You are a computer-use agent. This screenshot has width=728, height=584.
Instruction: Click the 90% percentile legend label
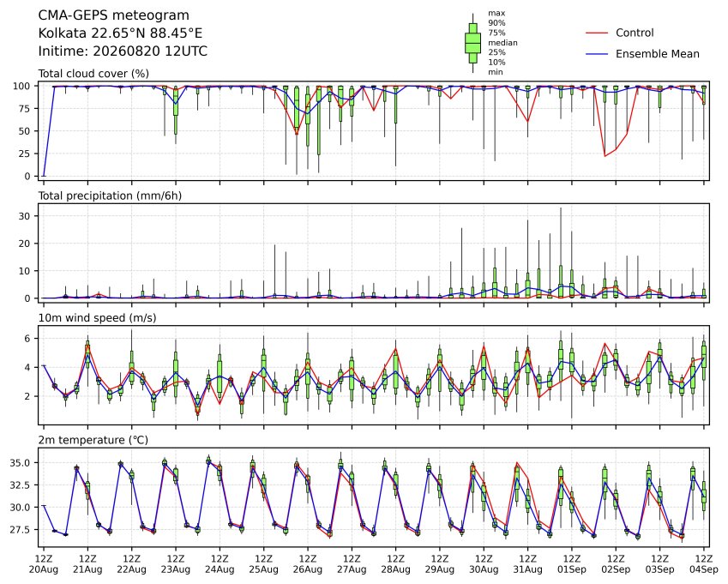(496, 23)
